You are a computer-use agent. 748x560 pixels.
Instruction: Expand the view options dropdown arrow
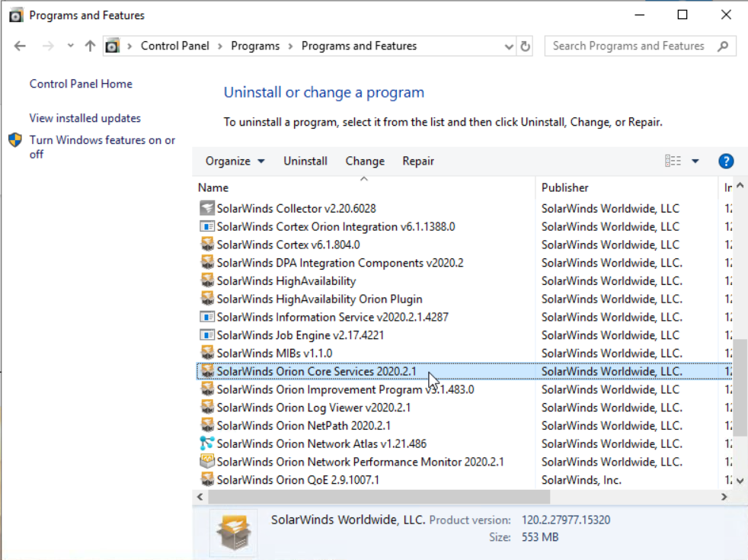[695, 162]
